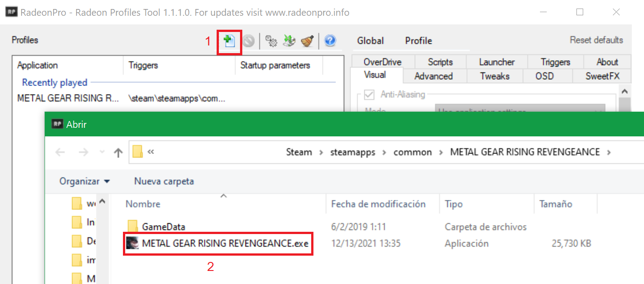The height and width of the screenshot is (284, 644).
Task: Click the import profiles arrow icon
Action: click(x=289, y=41)
